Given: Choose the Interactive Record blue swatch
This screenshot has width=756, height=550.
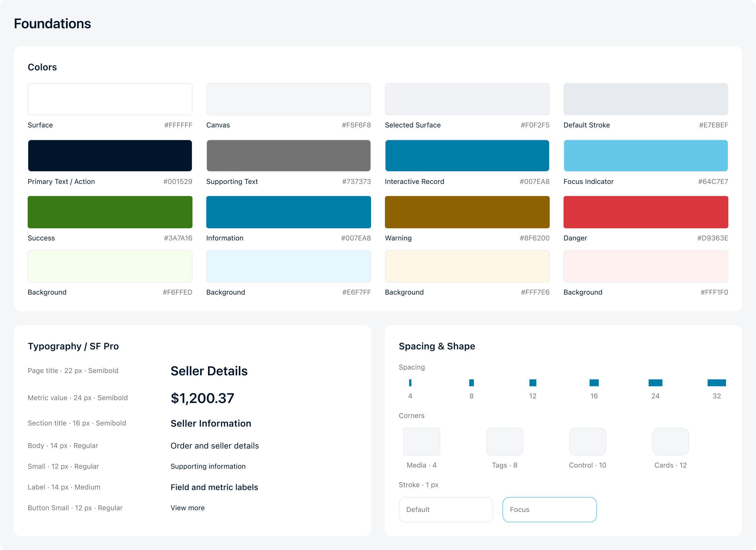Looking at the screenshot, I should (x=467, y=155).
